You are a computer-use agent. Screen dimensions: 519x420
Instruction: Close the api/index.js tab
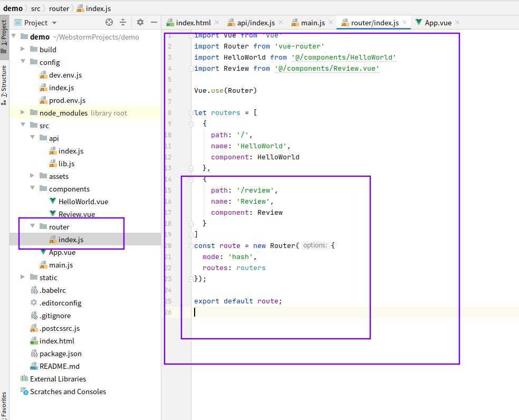tap(281, 22)
